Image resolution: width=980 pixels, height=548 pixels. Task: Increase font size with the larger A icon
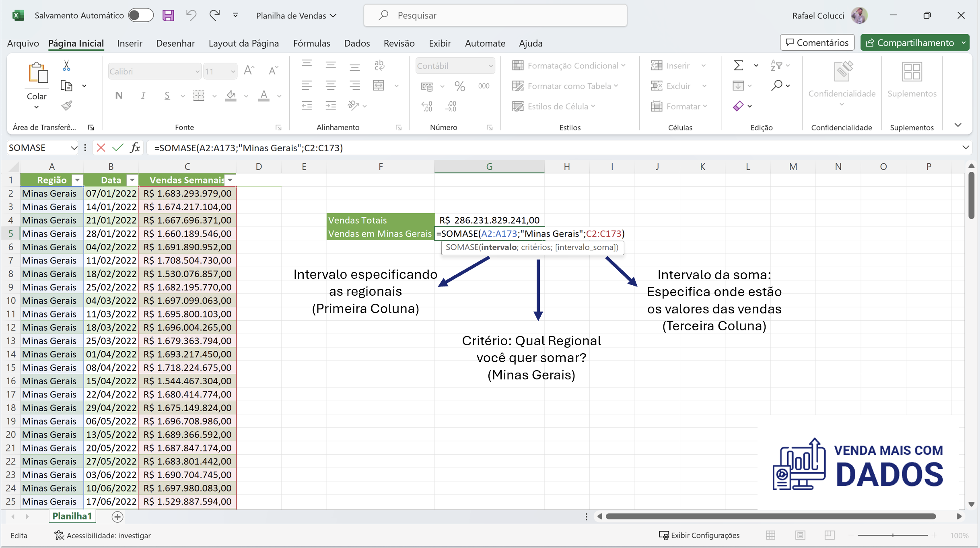(x=249, y=71)
